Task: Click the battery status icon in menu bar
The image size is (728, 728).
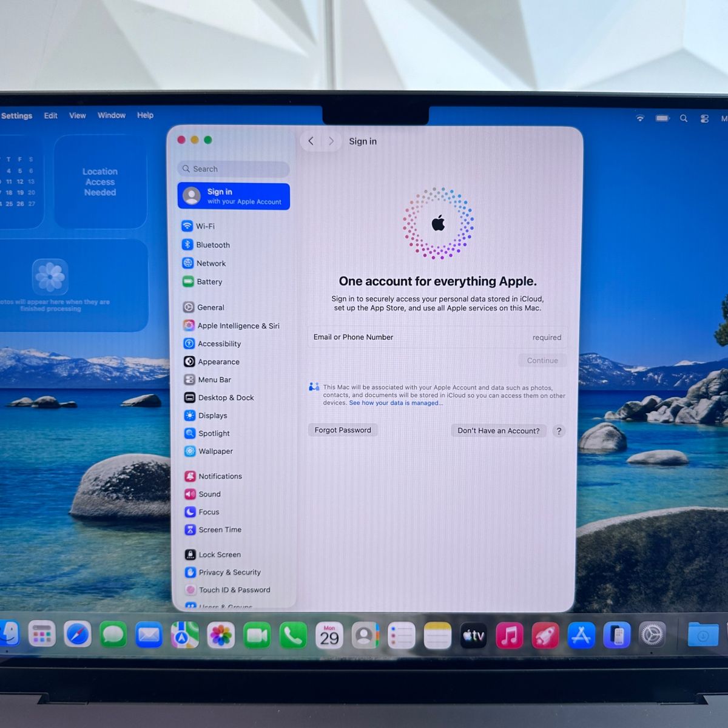Action: [662, 118]
